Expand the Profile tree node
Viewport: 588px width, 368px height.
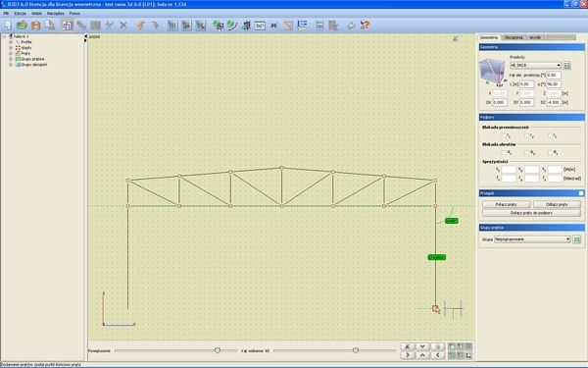coord(11,42)
